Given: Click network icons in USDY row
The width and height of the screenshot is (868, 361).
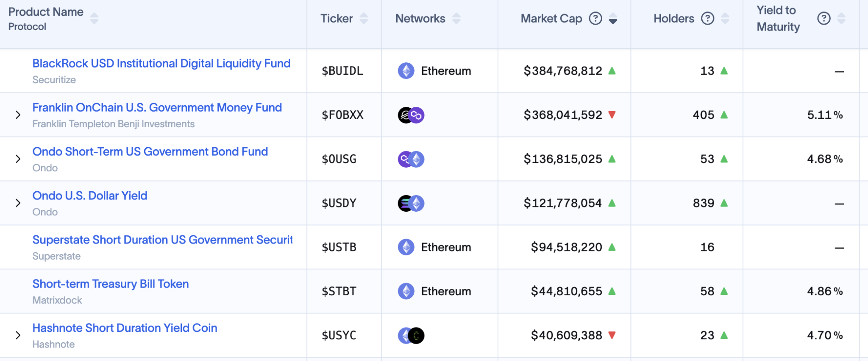Looking at the screenshot, I should [x=411, y=203].
